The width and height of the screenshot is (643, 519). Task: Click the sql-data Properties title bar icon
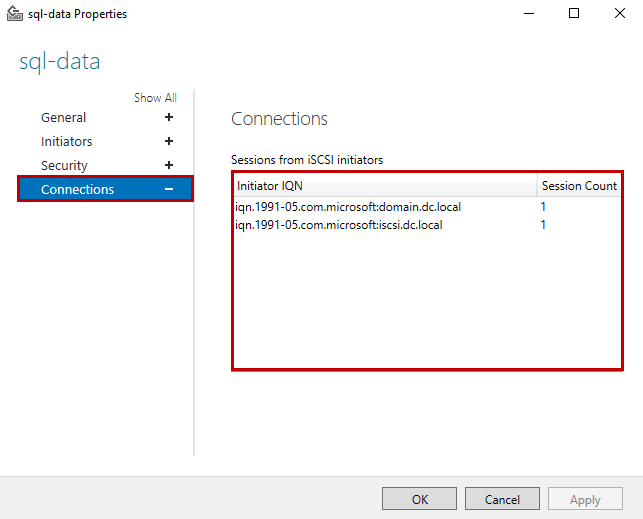point(14,14)
